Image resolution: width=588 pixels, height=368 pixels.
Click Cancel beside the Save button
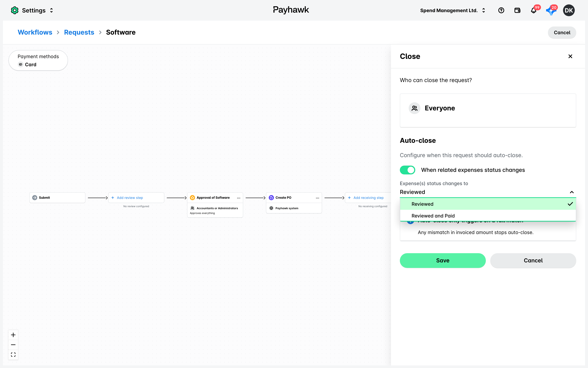(x=533, y=260)
